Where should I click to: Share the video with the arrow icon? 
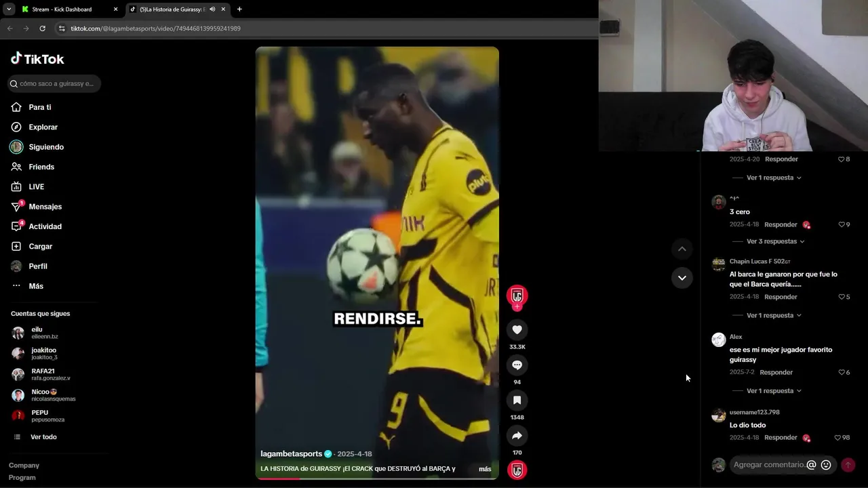(517, 435)
